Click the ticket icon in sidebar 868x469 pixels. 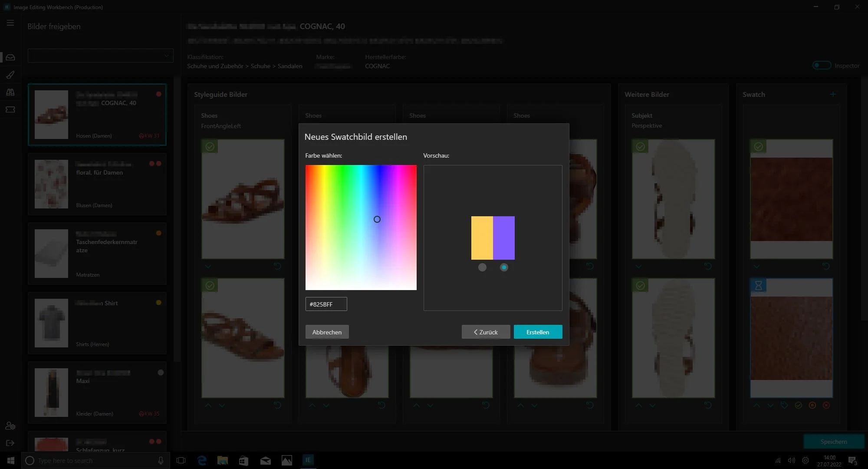(x=10, y=109)
